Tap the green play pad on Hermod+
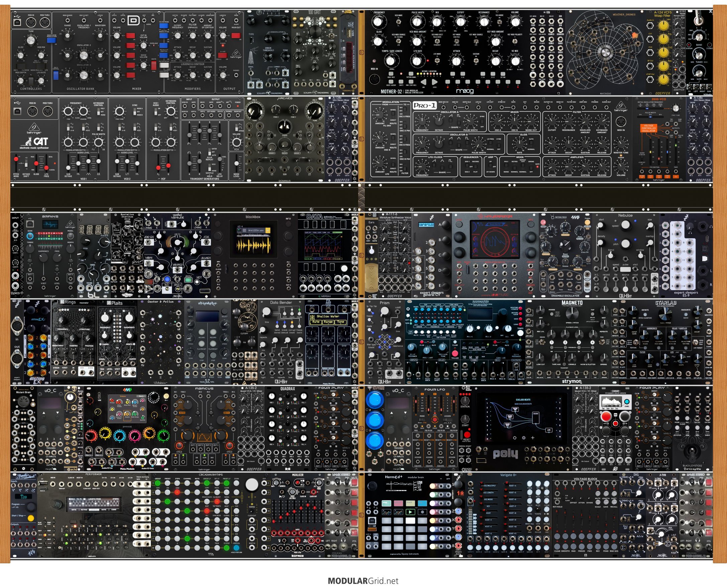This screenshot has height=588, width=727. coord(410,512)
